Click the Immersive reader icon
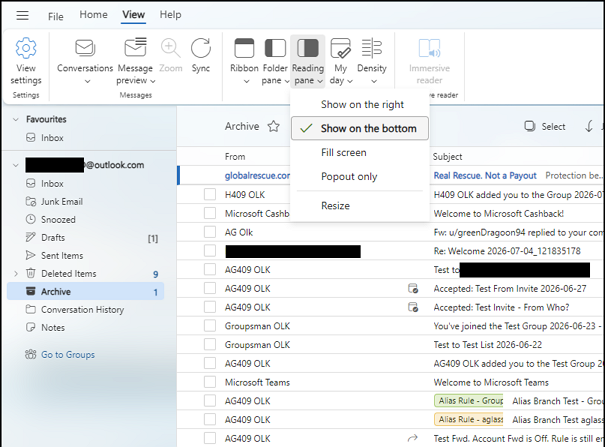Viewport: 605px width, 447px height. [x=429, y=48]
